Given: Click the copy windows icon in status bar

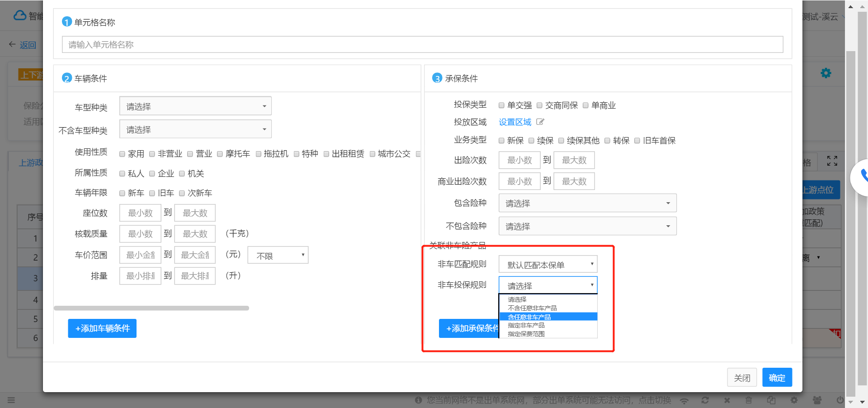Looking at the screenshot, I should coord(771,400).
